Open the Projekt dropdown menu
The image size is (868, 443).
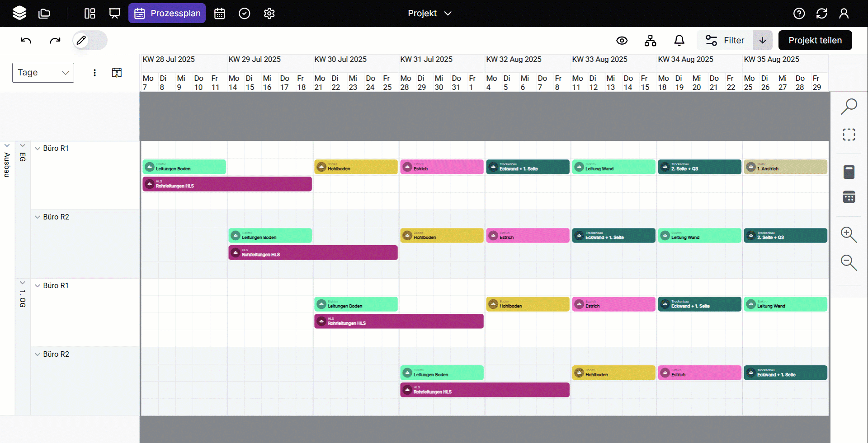click(x=429, y=14)
